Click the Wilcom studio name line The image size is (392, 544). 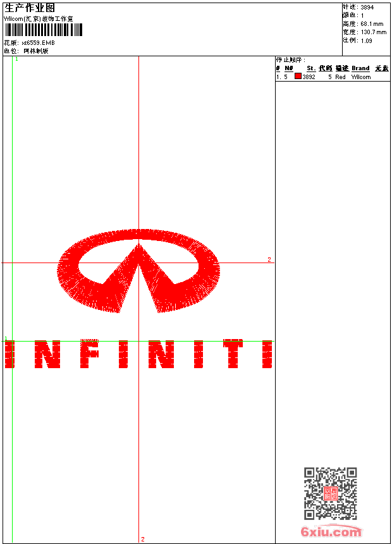[39, 19]
